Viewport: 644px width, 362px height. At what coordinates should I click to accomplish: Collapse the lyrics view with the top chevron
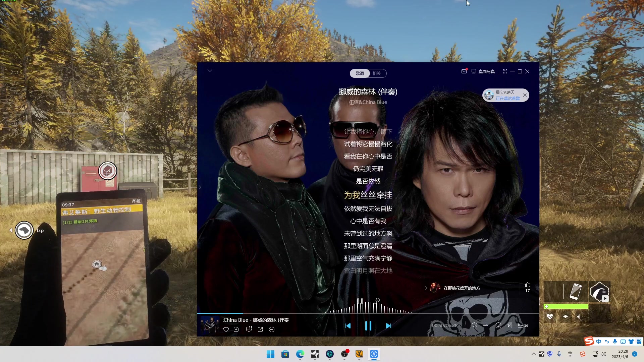210,70
